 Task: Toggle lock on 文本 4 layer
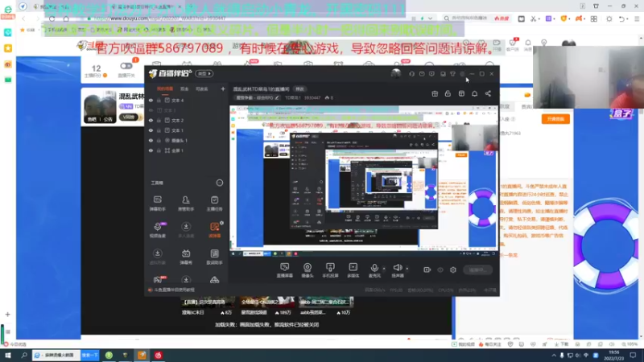point(159,100)
